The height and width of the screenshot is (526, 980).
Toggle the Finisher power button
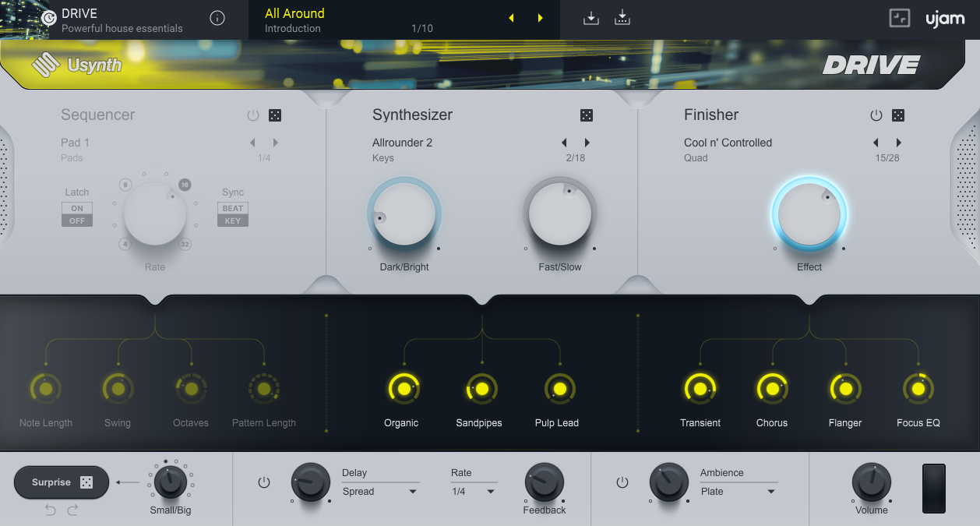coord(876,115)
